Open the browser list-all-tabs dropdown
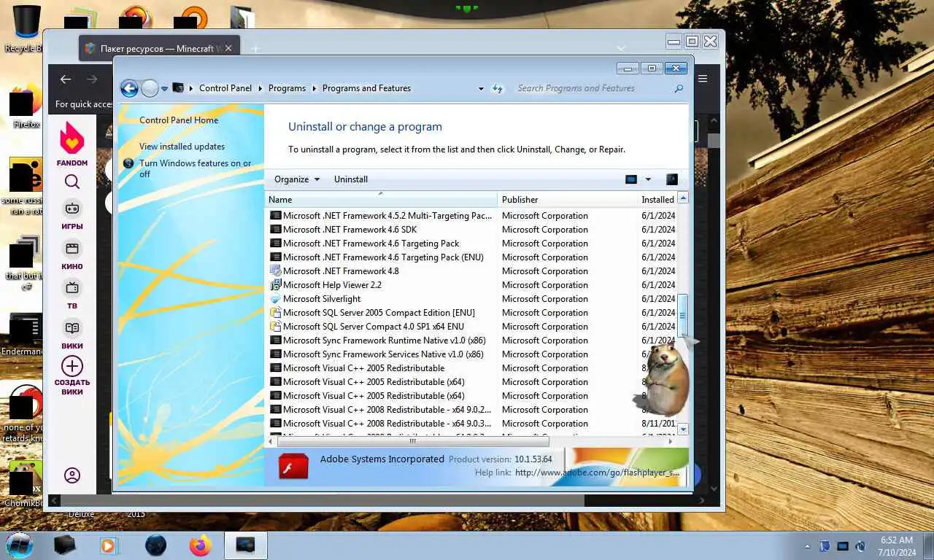Viewport: 934px width, 560px height. pos(621,48)
